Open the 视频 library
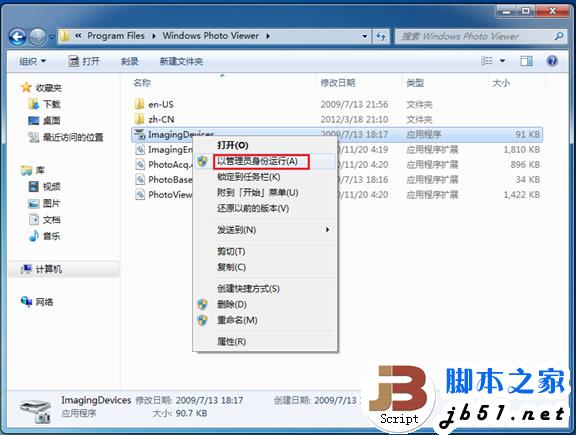Image resolution: width=576 pixels, height=435 pixels. pyautogui.click(x=51, y=187)
